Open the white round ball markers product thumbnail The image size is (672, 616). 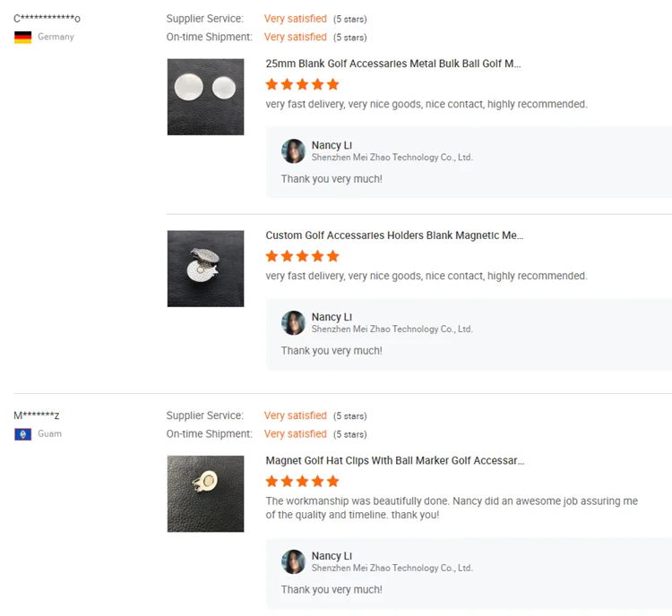tap(205, 97)
